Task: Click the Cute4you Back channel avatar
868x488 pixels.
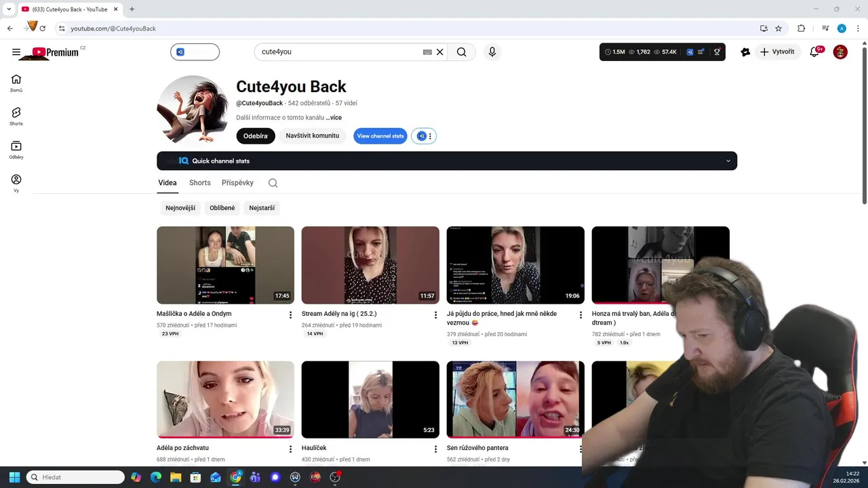Action: pos(193,109)
